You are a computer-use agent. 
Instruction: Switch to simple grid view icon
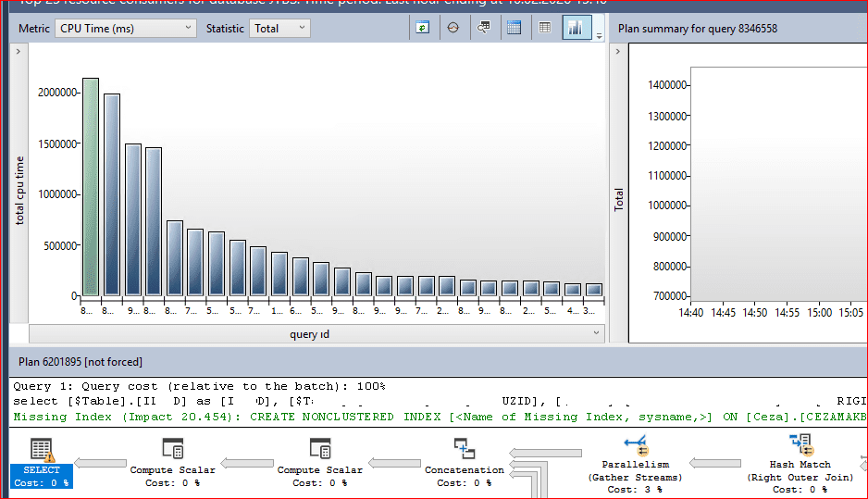(545, 28)
